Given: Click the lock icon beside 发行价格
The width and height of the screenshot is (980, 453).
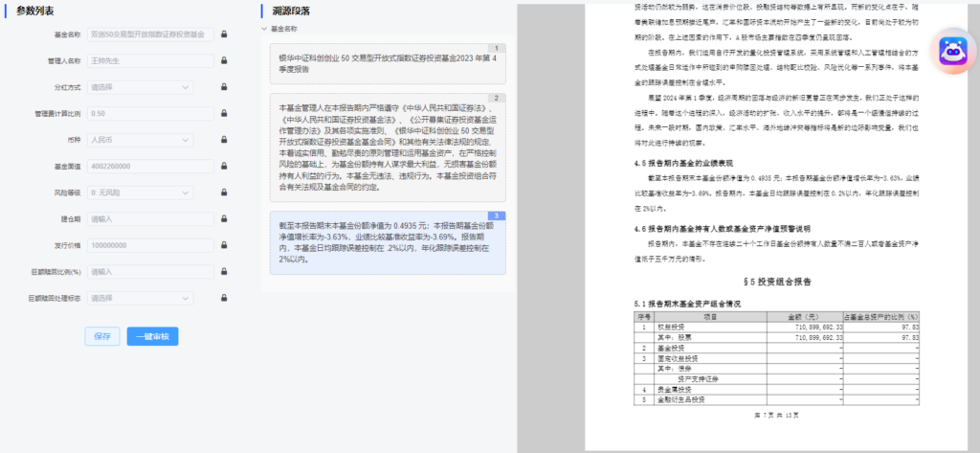Looking at the screenshot, I should (224, 245).
